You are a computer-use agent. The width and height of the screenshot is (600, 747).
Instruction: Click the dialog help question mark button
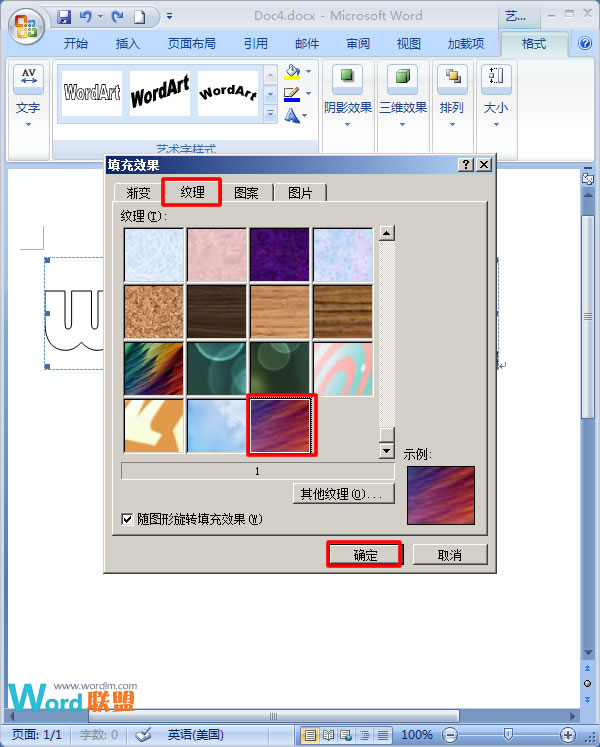pyautogui.click(x=466, y=165)
